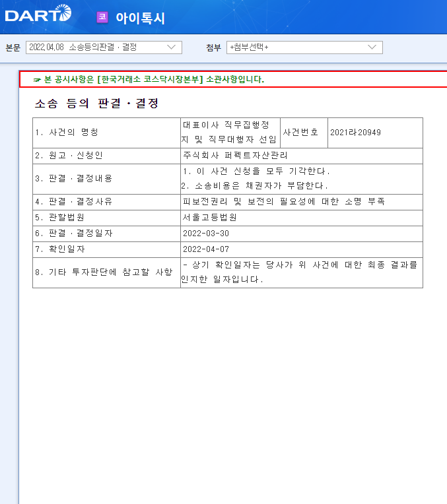
Task: Click the cell 1. 사건의 명칭
Action: 106,133
